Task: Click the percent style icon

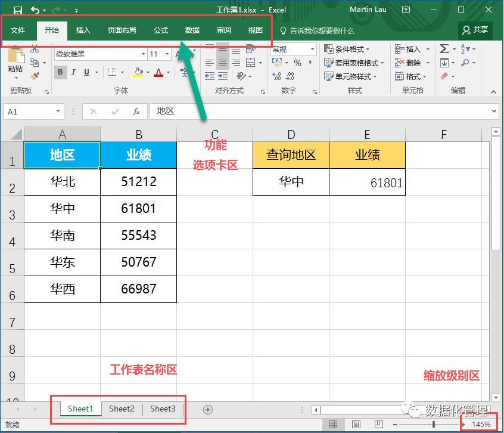Action: pos(297,63)
